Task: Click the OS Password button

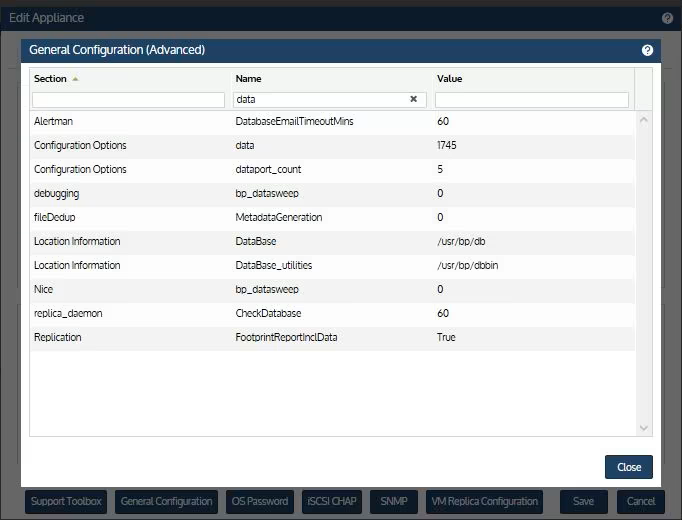Action: [x=259, y=501]
